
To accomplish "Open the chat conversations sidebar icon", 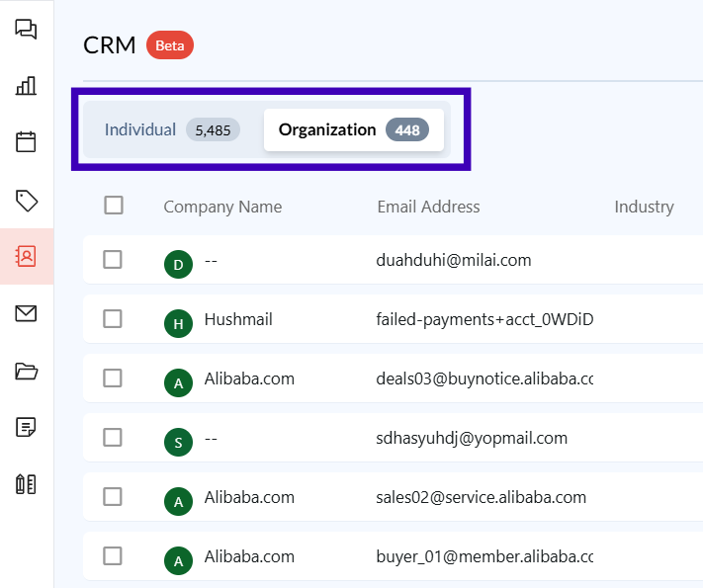I will pos(26,29).
